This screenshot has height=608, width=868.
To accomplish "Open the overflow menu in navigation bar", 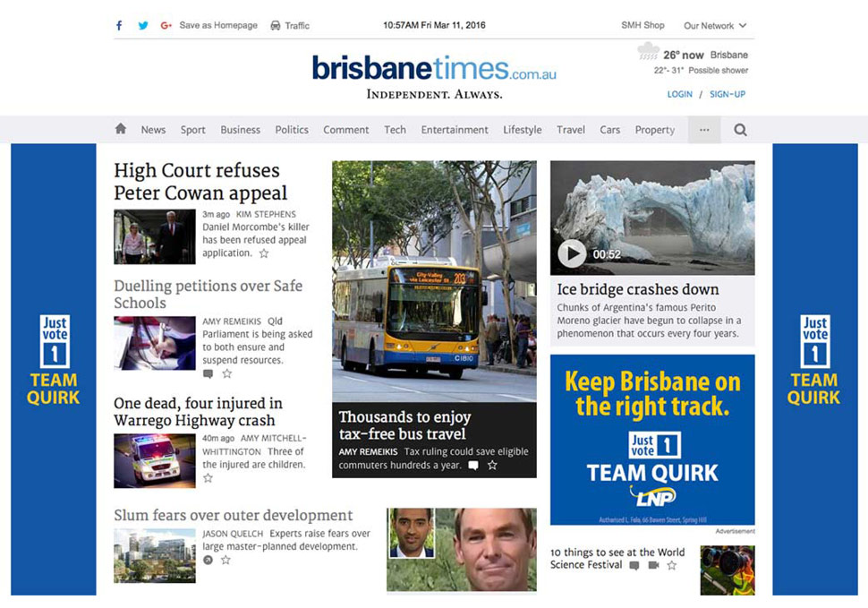I will [x=703, y=129].
